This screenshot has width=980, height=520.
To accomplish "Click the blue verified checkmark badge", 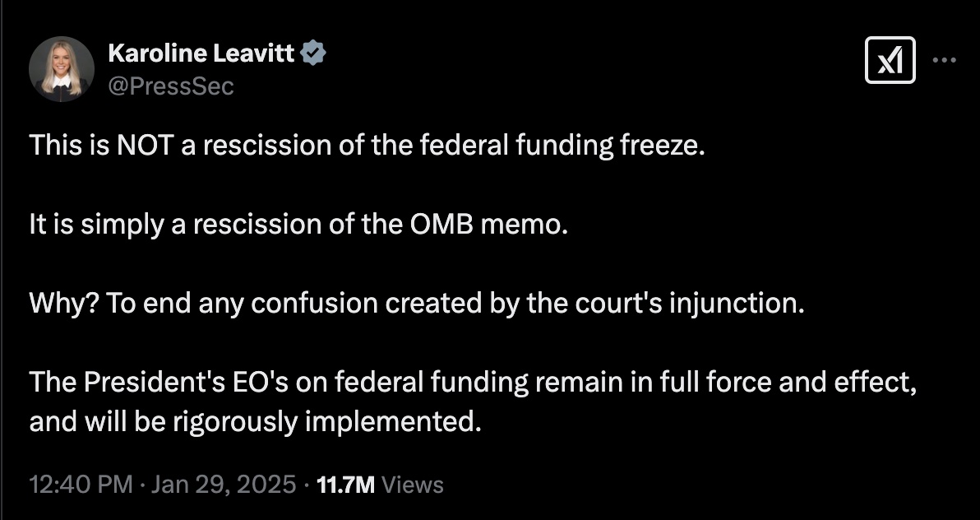I will click(x=315, y=54).
